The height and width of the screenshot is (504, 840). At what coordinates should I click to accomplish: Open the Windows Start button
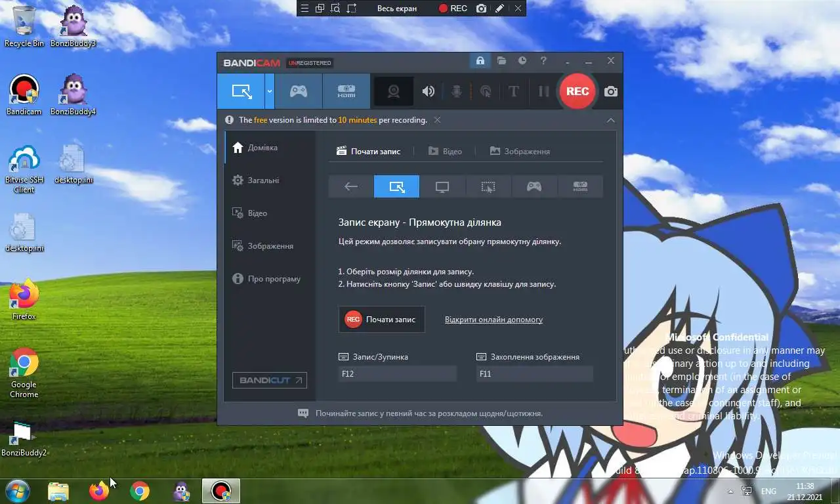click(x=17, y=491)
